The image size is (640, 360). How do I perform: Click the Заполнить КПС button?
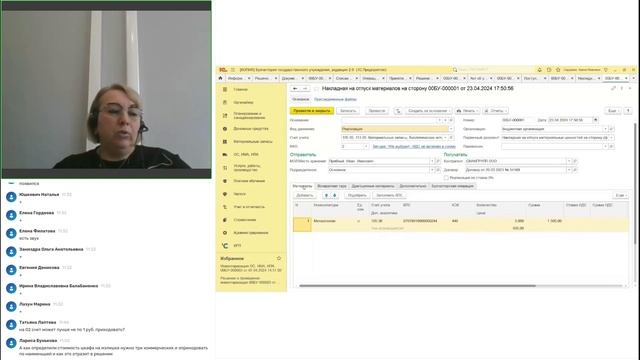click(x=389, y=196)
